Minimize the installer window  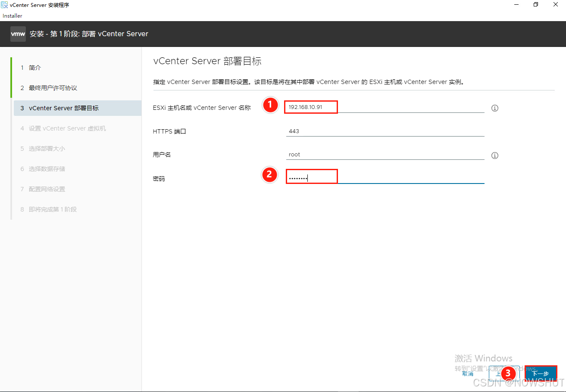click(x=516, y=5)
